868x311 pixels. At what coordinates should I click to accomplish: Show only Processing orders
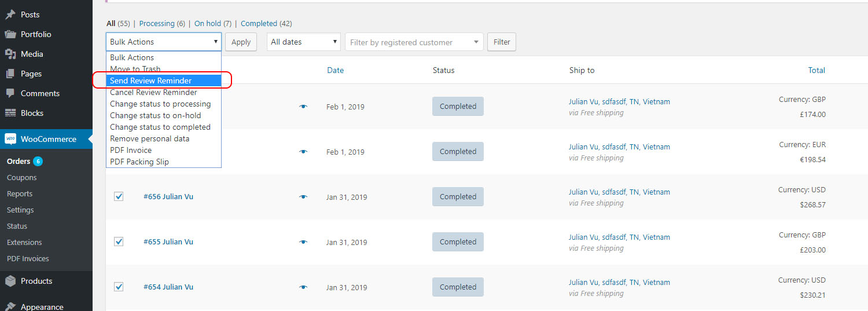(x=157, y=24)
